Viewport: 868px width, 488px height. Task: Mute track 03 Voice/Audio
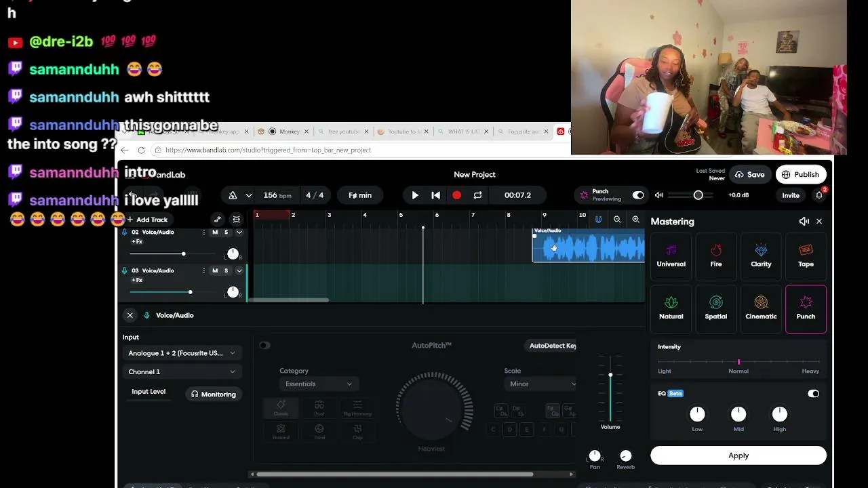(215, 271)
